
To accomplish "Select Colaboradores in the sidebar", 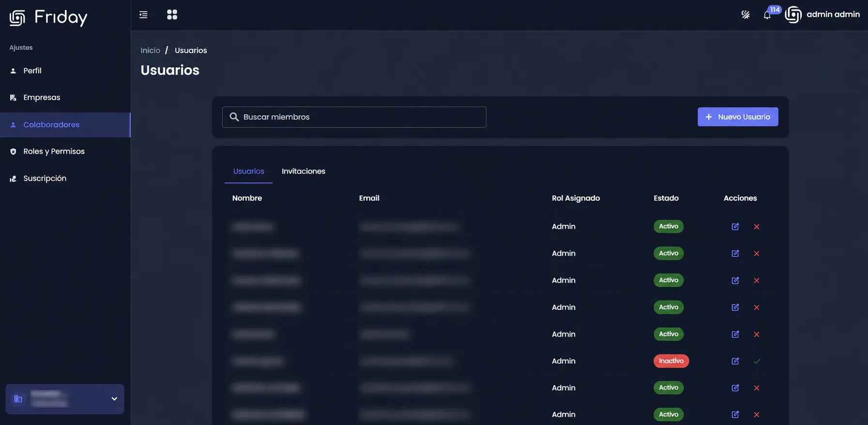I will (65, 125).
